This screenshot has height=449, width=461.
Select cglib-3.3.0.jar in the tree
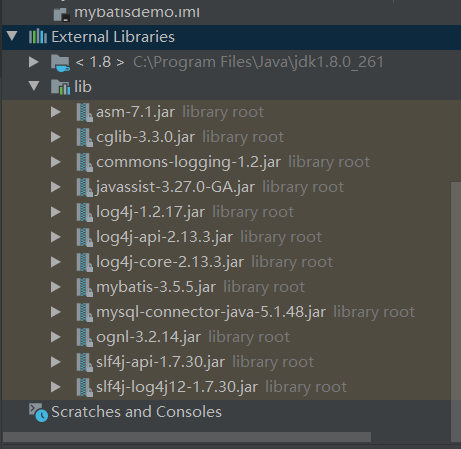point(145,137)
